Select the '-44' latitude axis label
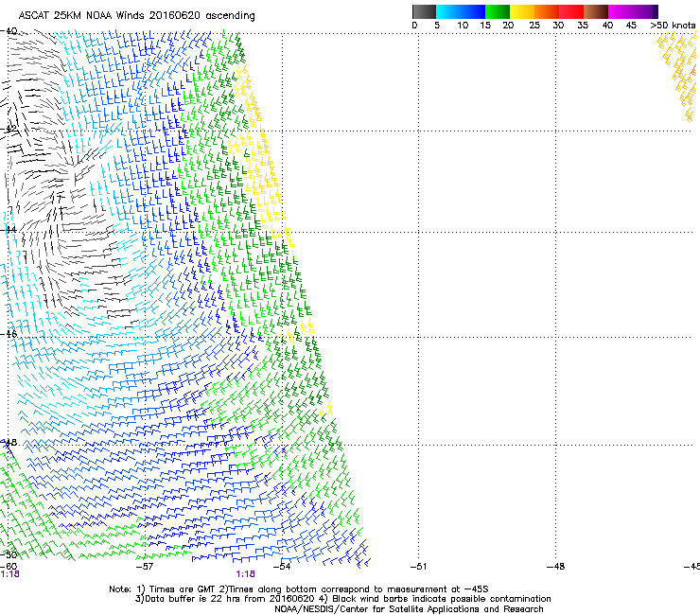Screen dimensions: 700x615 [x=9, y=230]
